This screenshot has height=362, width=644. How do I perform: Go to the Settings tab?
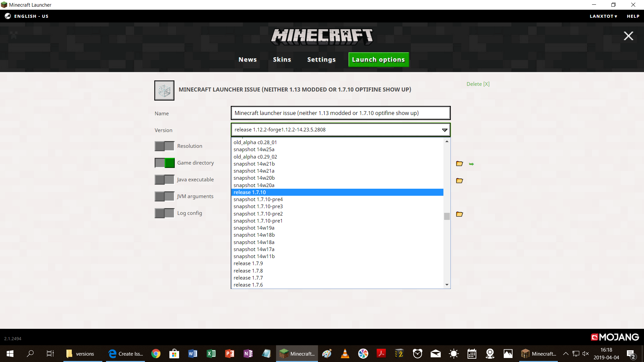pyautogui.click(x=321, y=60)
